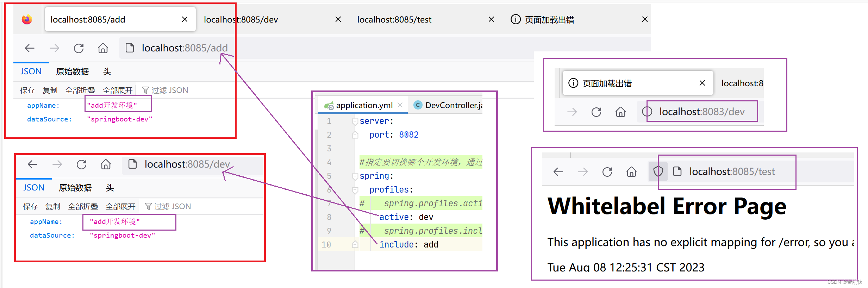The width and height of the screenshot is (868, 288).
Task: Click the fold end marker on line 10
Action: click(x=355, y=244)
